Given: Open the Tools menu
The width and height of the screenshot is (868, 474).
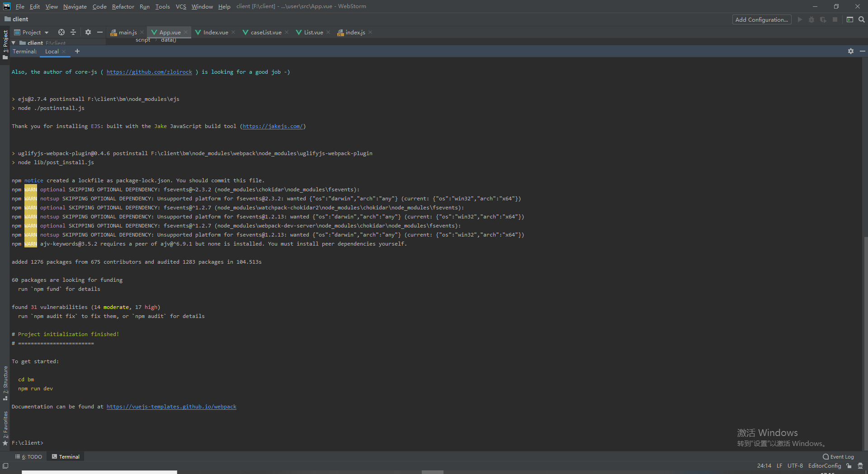Looking at the screenshot, I should click(162, 6).
